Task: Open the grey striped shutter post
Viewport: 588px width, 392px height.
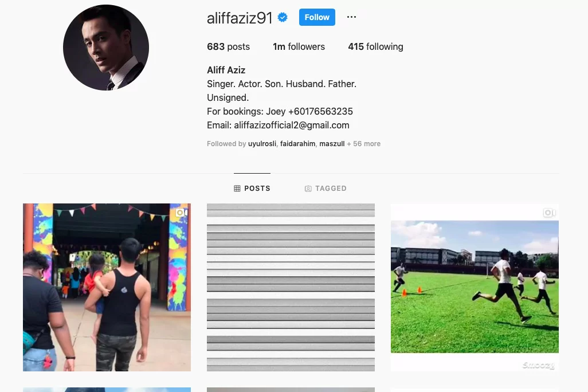Action: 291,287
